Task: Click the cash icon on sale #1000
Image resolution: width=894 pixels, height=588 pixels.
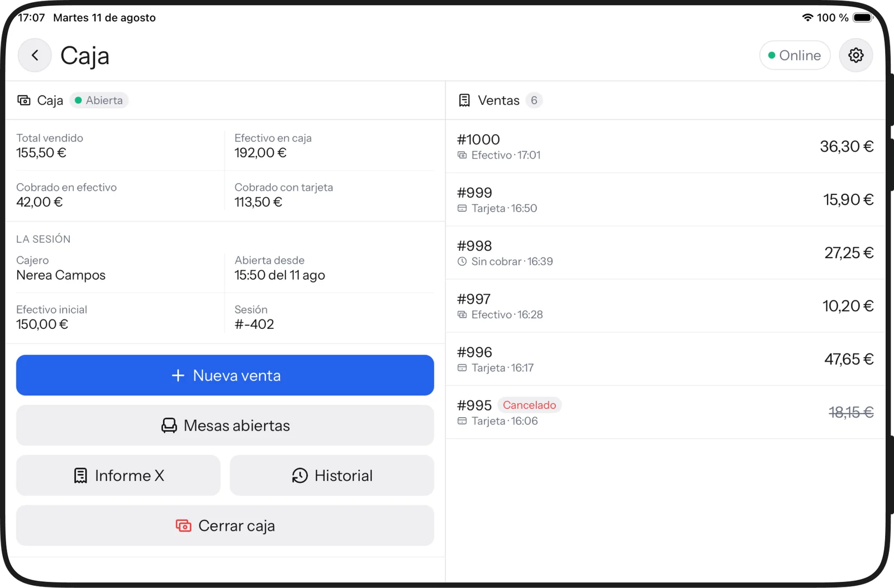Action: pos(462,155)
